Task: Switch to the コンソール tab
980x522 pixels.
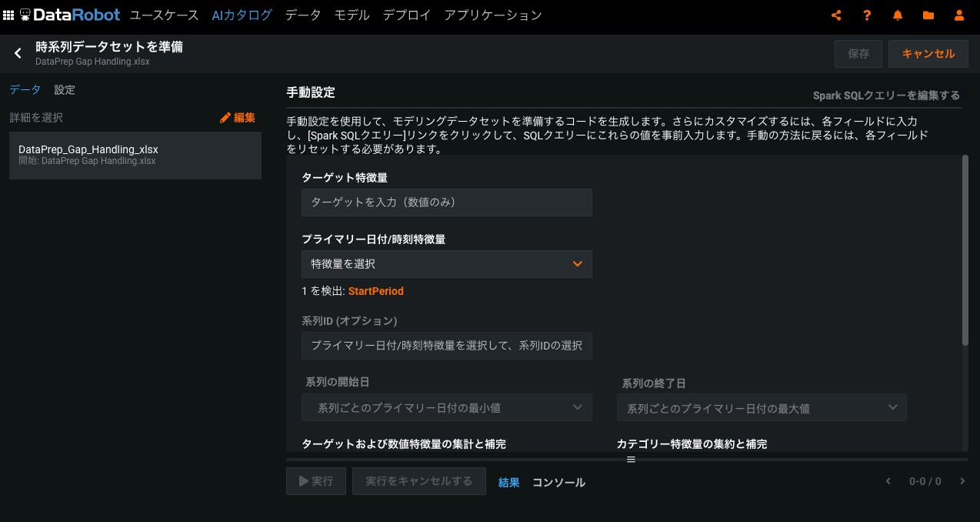Action: point(558,483)
